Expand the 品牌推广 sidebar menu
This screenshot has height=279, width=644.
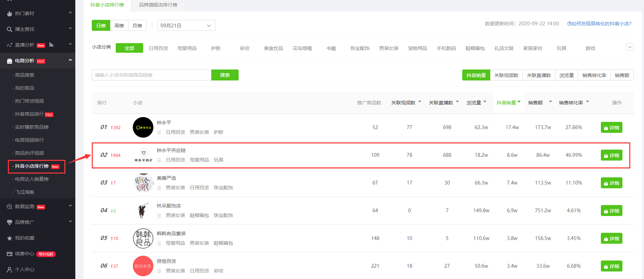(x=70, y=221)
